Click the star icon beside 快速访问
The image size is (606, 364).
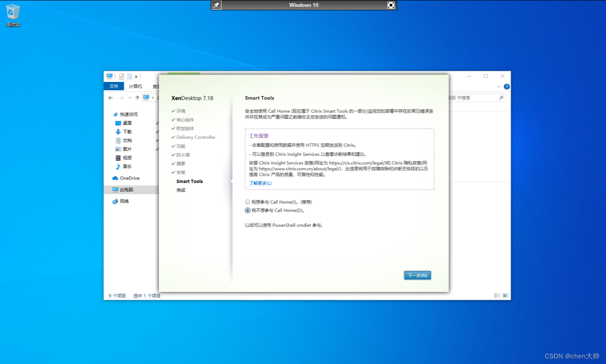pos(115,114)
